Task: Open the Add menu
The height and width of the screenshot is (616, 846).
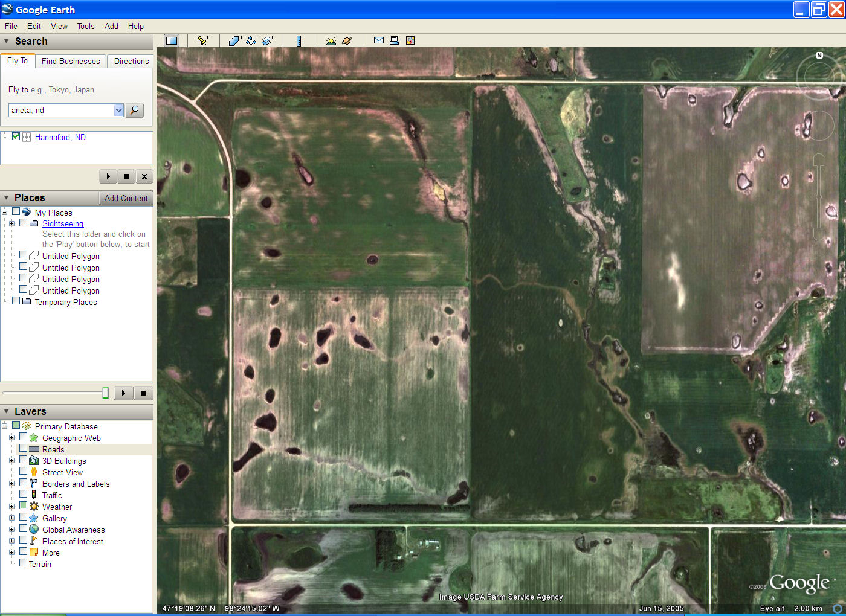Action: (111, 26)
